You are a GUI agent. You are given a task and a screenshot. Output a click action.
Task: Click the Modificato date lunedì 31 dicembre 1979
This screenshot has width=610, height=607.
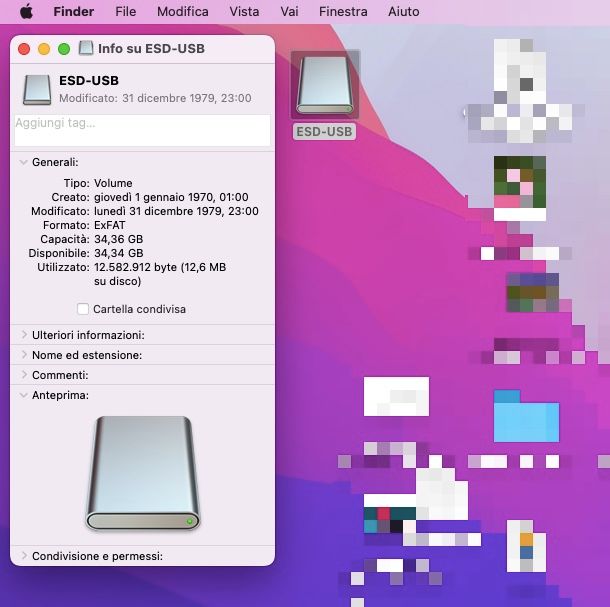[176, 211]
